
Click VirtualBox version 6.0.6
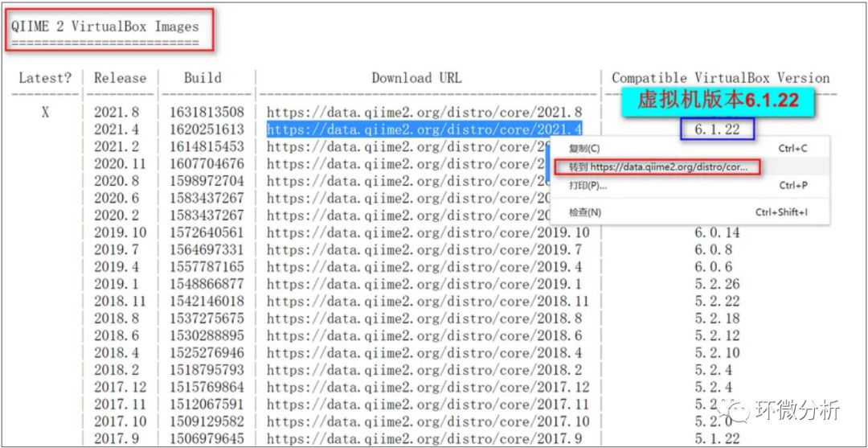[714, 267]
